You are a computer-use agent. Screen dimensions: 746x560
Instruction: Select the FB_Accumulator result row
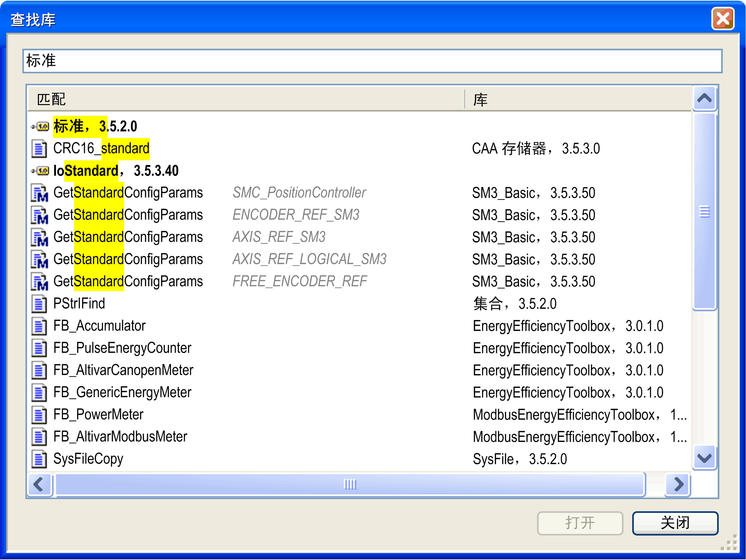click(99, 326)
